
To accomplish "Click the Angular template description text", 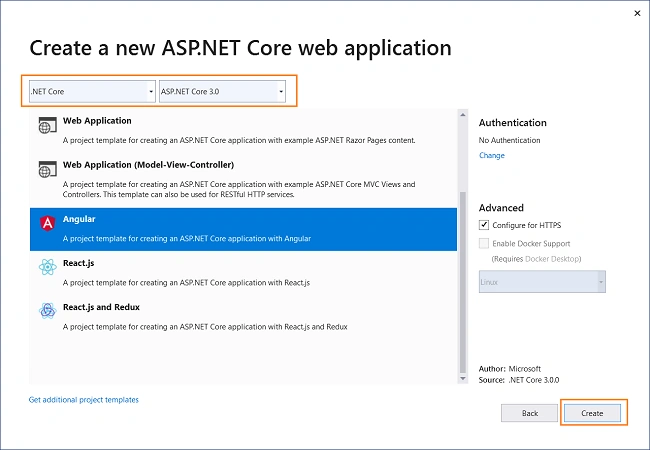I will (x=187, y=239).
